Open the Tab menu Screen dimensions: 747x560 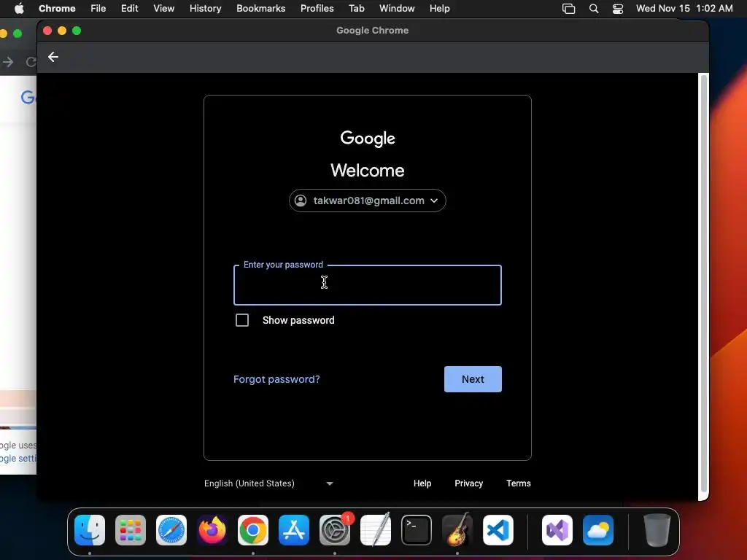pyautogui.click(x=356, y=9)
